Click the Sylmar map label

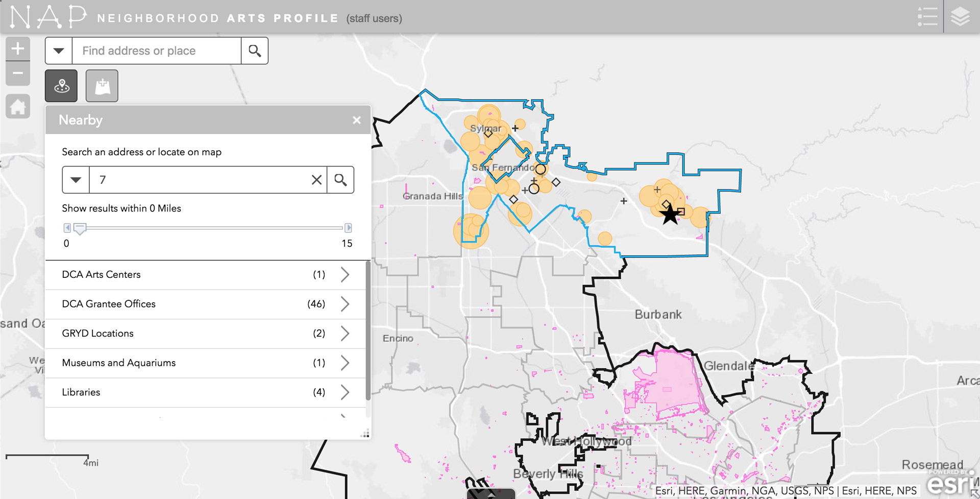point(485,128)
